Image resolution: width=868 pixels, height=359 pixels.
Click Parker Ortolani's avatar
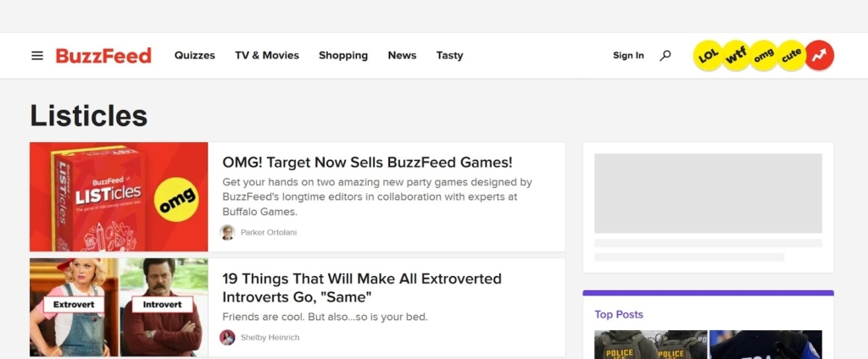[227, 232]
